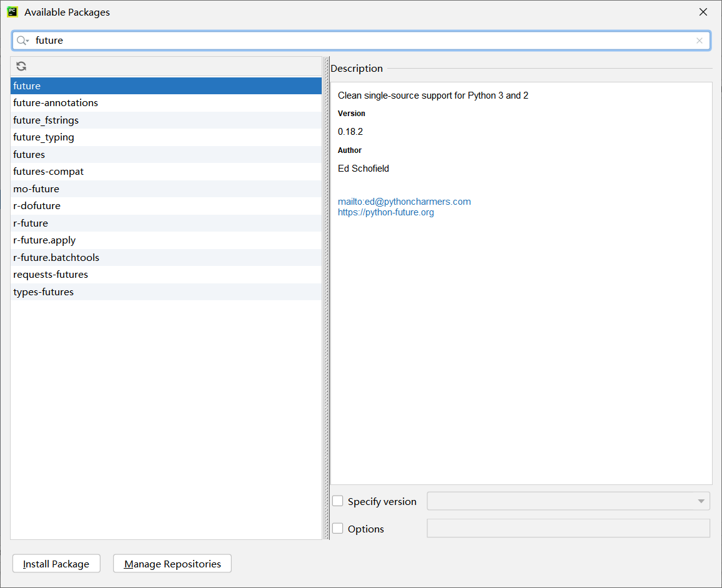The height and width of the screenshot is (588, 722).
Task: Select the futures-compat package
Action: click(166, 172)
